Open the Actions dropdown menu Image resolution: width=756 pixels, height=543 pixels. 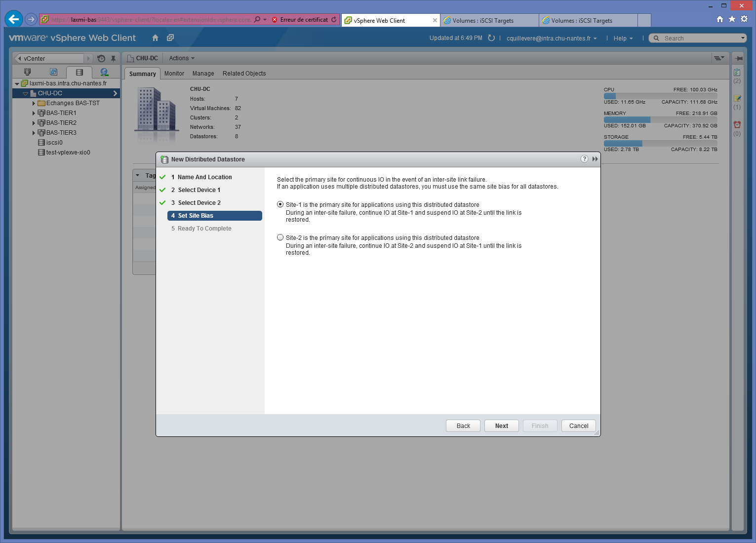click(x=181, y=58)
